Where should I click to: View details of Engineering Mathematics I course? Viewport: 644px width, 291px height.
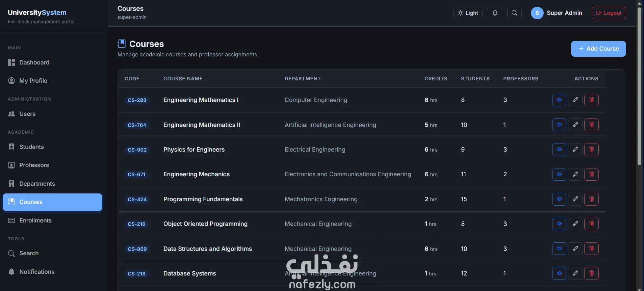(x=559, y=100)
